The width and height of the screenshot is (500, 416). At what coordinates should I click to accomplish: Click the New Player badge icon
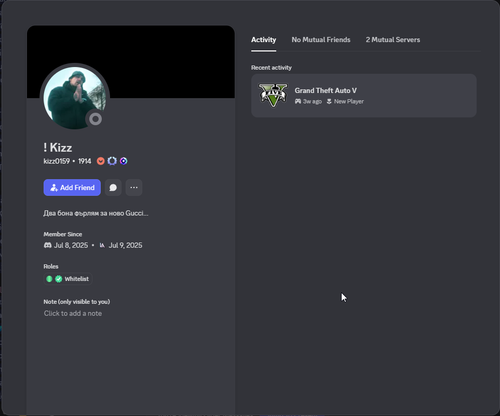coord(329,101)
